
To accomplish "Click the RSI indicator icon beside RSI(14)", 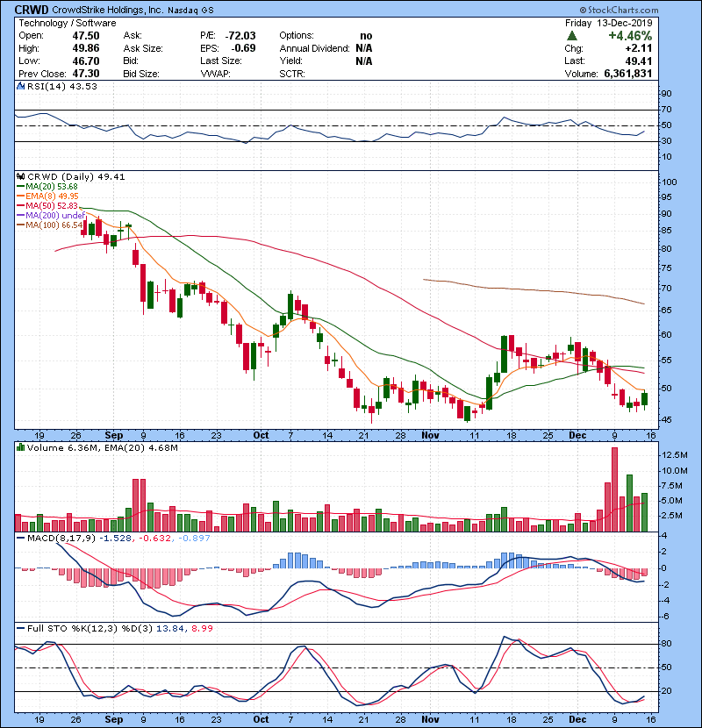I will click(x=20, y=86).
